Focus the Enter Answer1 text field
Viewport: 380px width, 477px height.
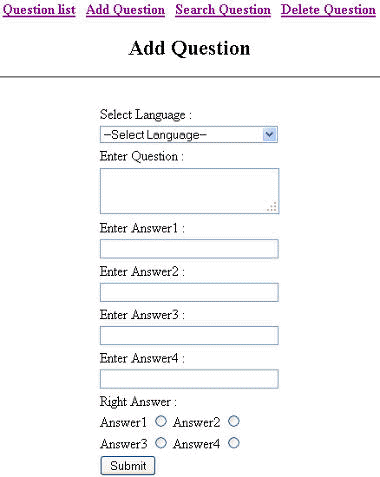189,249
